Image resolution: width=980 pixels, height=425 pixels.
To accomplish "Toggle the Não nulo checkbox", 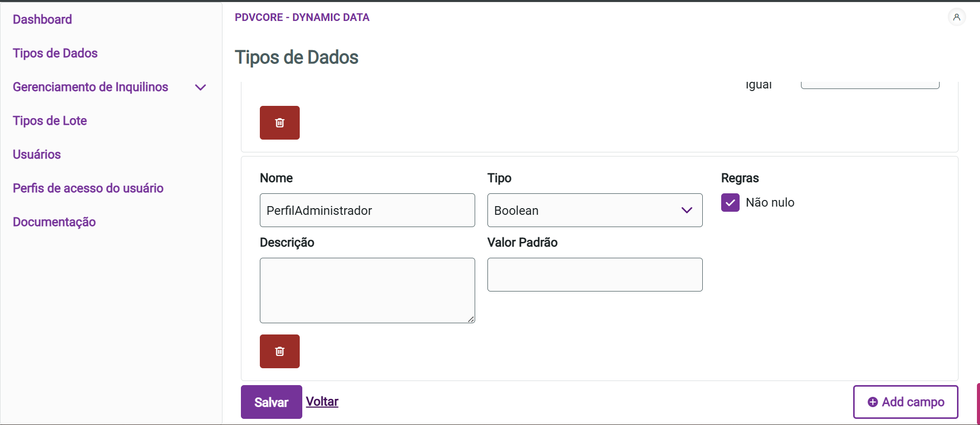I will click(x=730, y=203).
